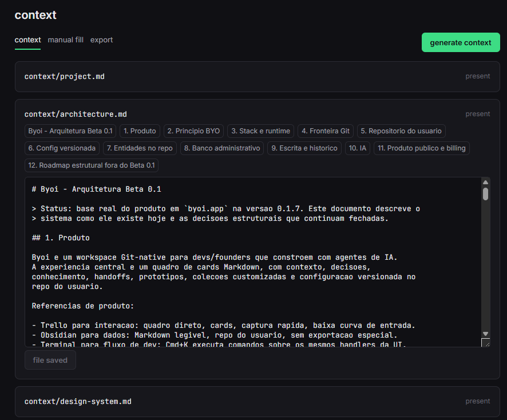The width and height of the screenshot is (507, 420).
Task: Jump to Byoi - Arquitetura Beta 0.1 section
Action: tap(70, 131)
